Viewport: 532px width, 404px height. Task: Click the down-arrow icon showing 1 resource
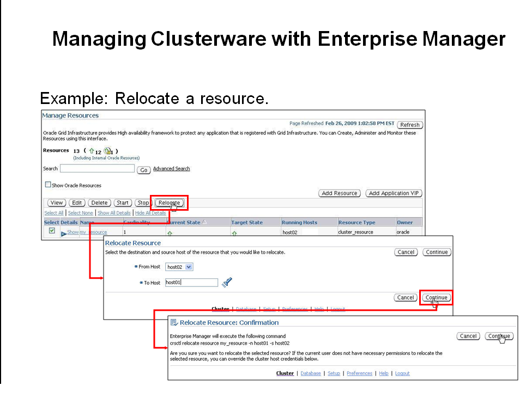tap(107, 151)
